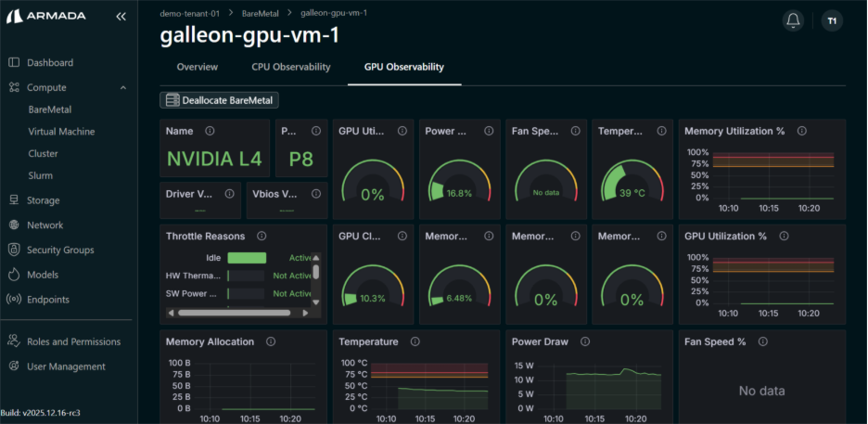
Task: Open Models page from sidebar
Action: click(43, 275)
